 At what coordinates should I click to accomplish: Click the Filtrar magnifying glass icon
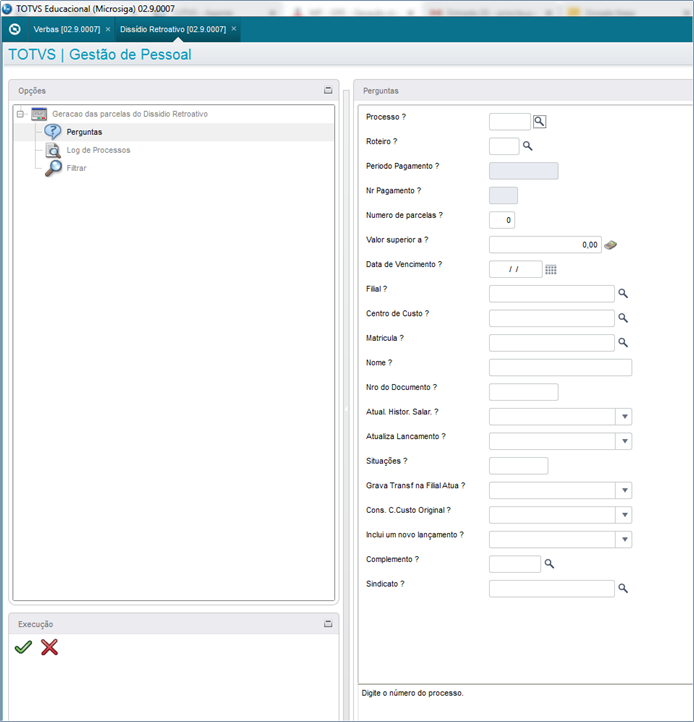click(53, 168)
